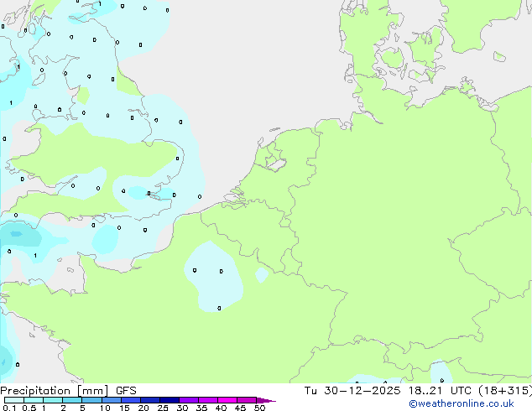Select the 5–10 mm legend color swatch
The height and width of the screenshot is (411, 532).
coord(91,400)
